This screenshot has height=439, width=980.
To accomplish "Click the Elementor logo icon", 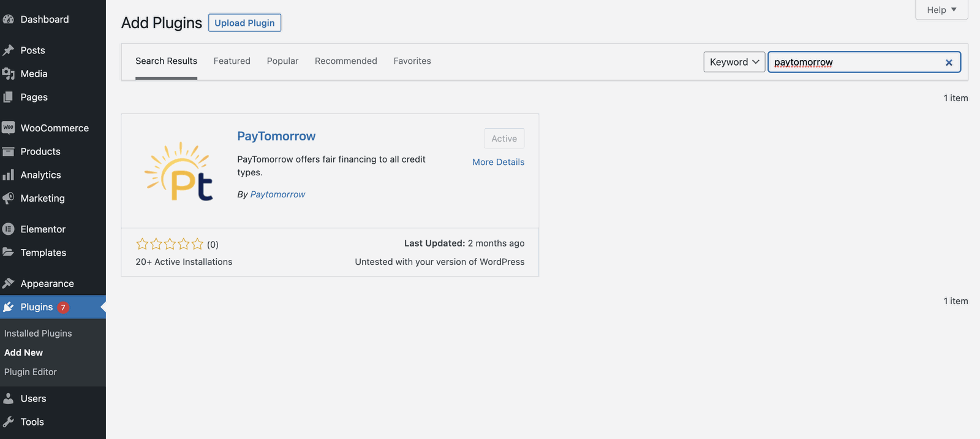I will pyautogui.click(x=8, y=229).
